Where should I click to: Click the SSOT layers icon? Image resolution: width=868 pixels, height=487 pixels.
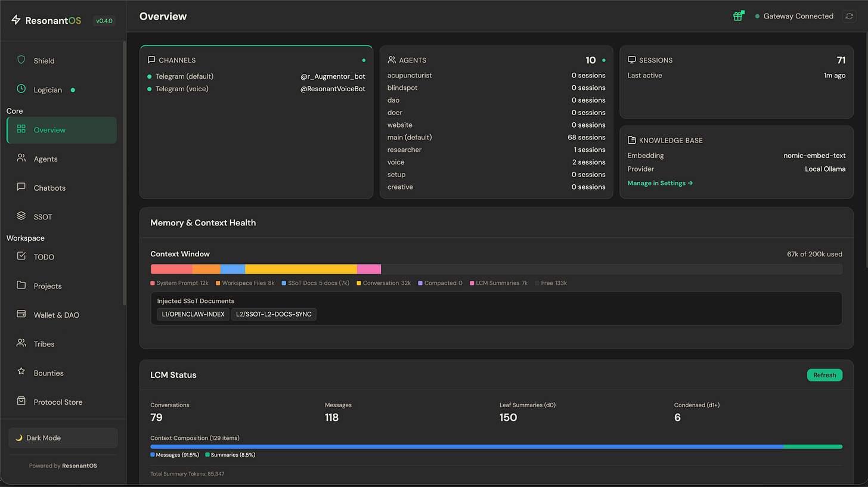(x=21, y=216)
